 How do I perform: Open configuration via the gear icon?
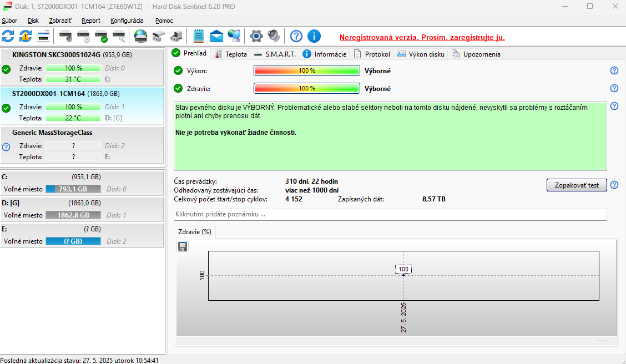[x=256, y=36]
